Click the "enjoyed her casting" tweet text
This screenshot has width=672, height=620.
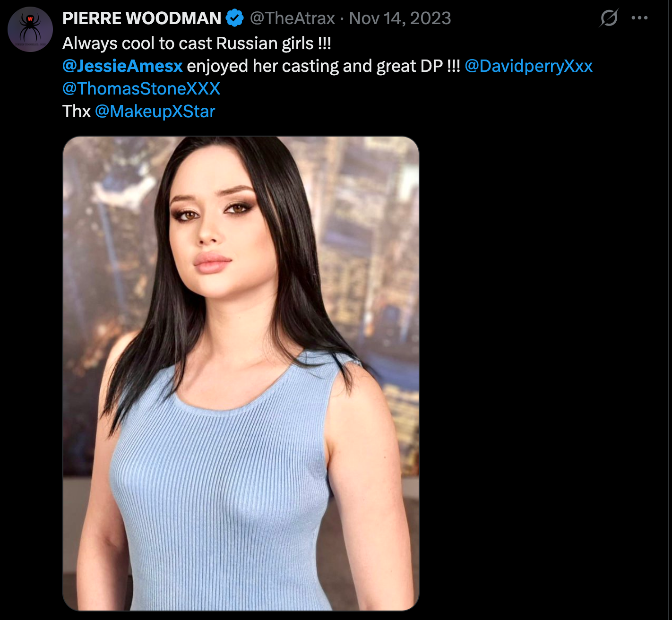click(262, 66)
